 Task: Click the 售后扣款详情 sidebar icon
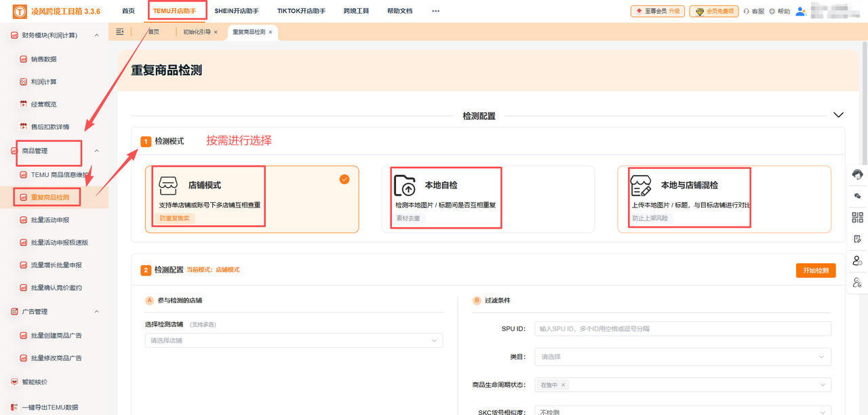[x=24, y=127]
